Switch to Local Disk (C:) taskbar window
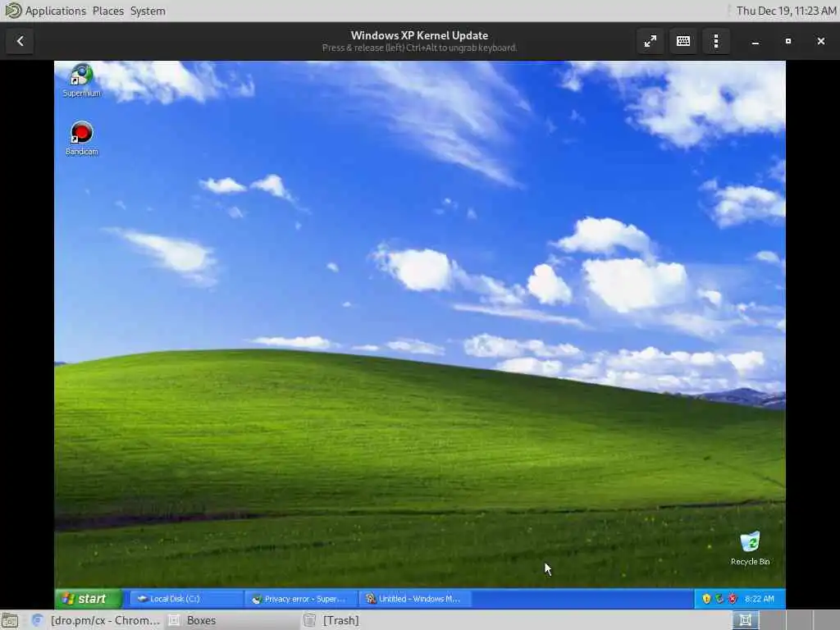 185,599
